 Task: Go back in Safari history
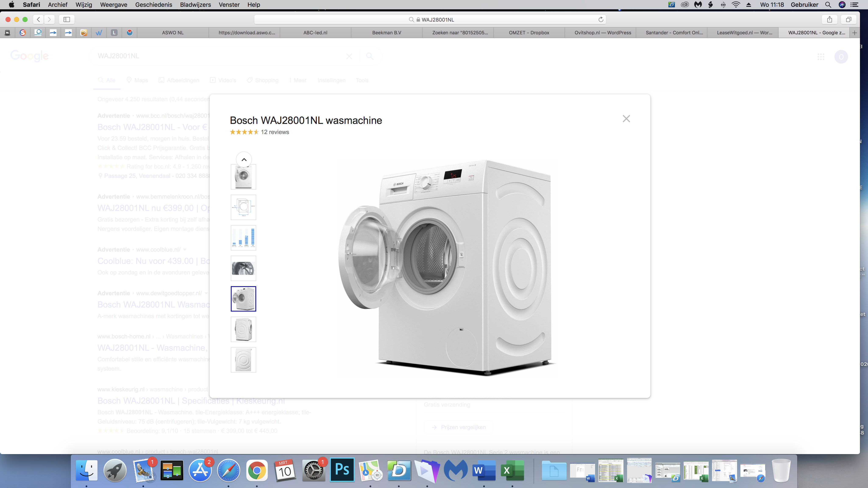[38, 19]
